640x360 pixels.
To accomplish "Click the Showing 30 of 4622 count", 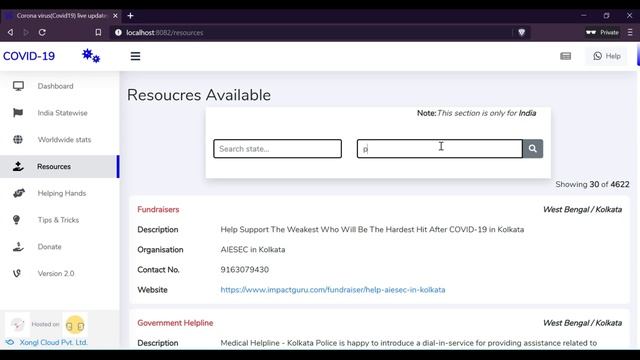I will click(x=592, y=184).
